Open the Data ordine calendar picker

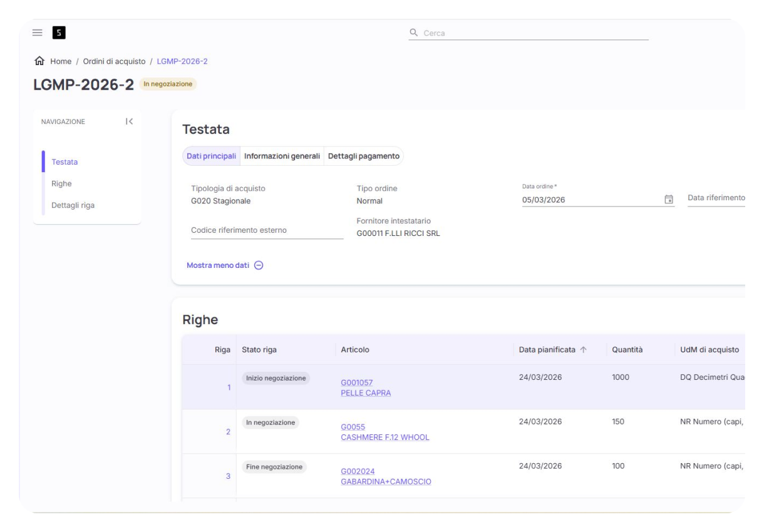pos(668,200)
